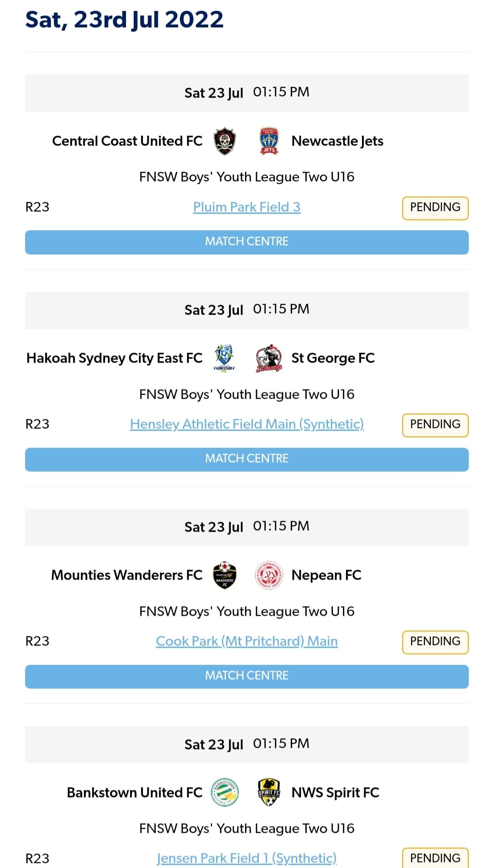
Task: Click the NWS Spirit FC crest
Action: 269,793
